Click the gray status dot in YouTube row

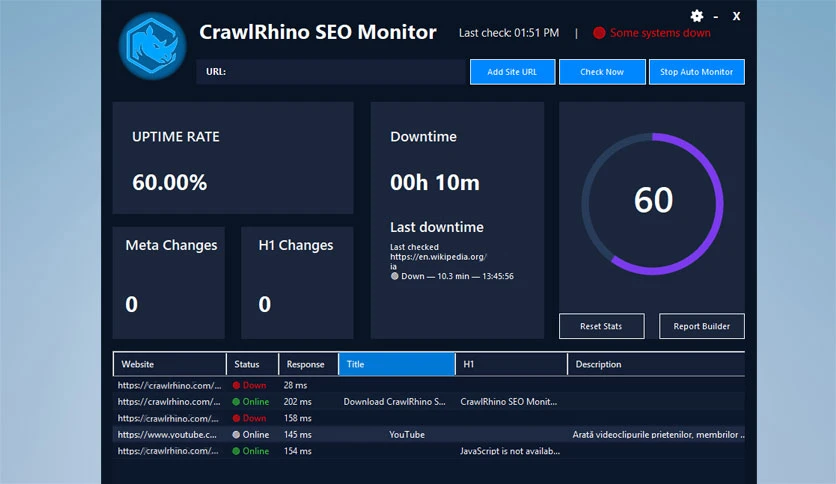[x=236, y=434]
